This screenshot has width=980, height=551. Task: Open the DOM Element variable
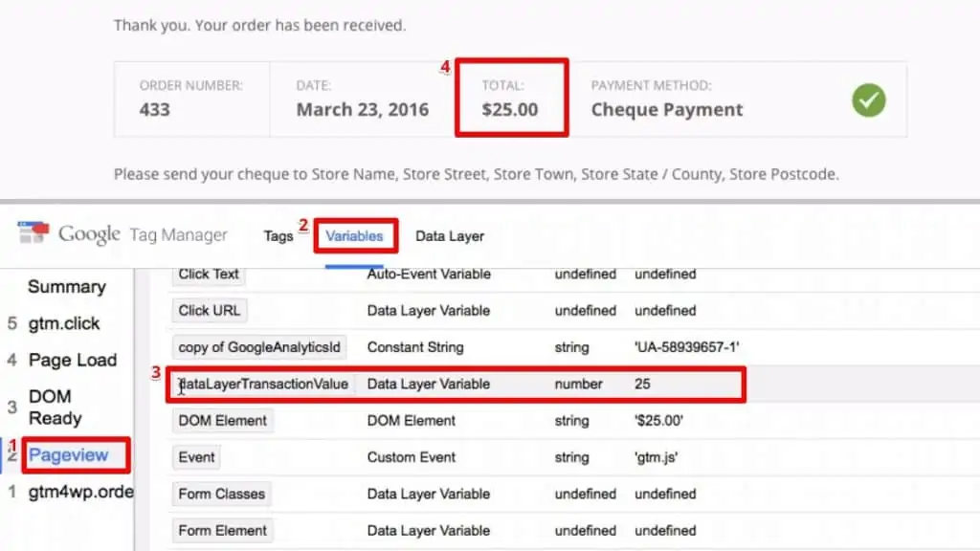click(222, 420)
